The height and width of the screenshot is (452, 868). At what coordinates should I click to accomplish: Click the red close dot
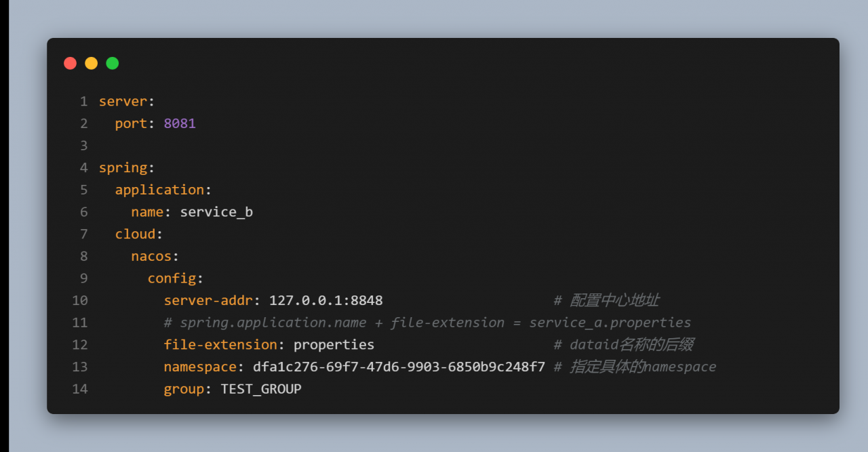point(71,63)
